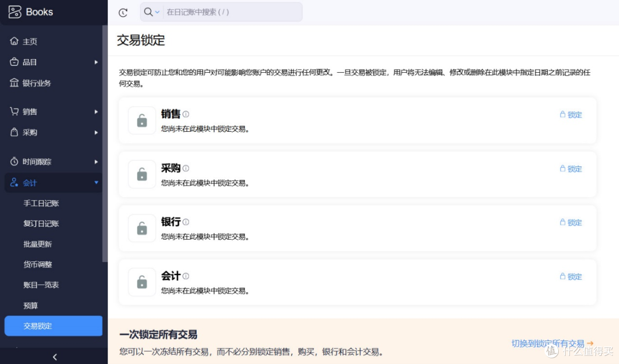Click the 会计 card open padlock icon
The width and height of the screenshot is (619, 364).
click(142, 282)
